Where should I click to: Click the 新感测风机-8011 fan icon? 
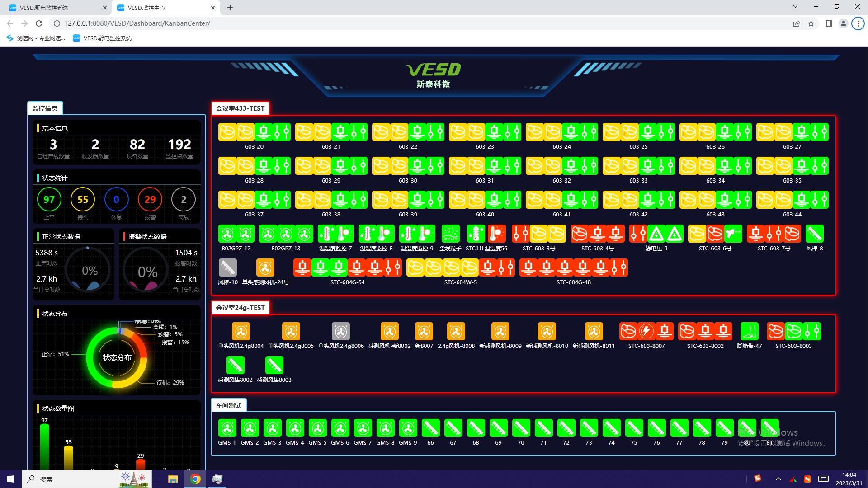(594, 332)
